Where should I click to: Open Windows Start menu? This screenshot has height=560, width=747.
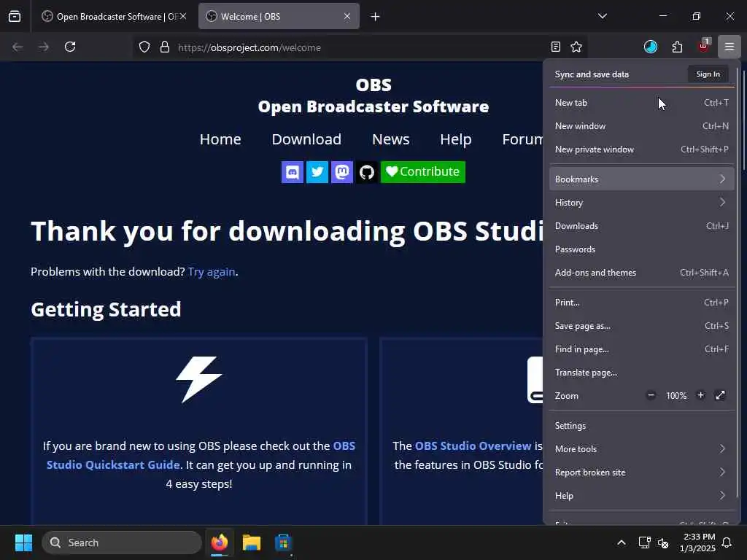pyautogui.click(x=23, y=542)
